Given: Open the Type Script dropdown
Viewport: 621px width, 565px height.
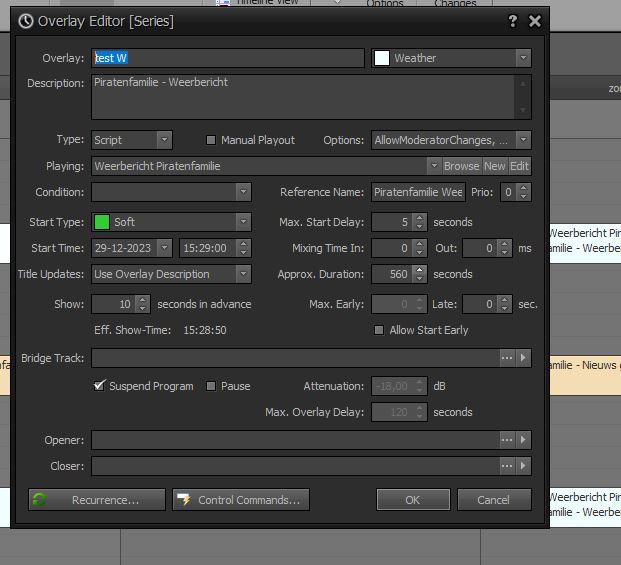Looking at the screenshot, I should pyautogui.click(x=164, y=140).
